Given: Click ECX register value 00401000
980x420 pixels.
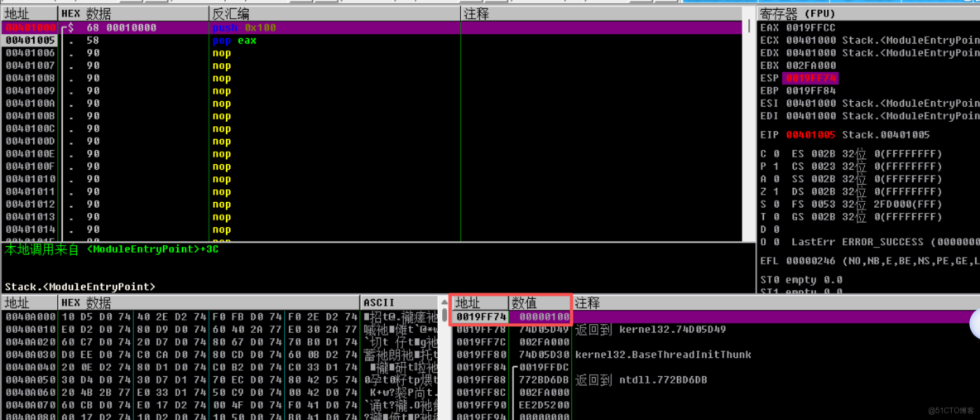Looking at the screenshot, I should (810, 41).
